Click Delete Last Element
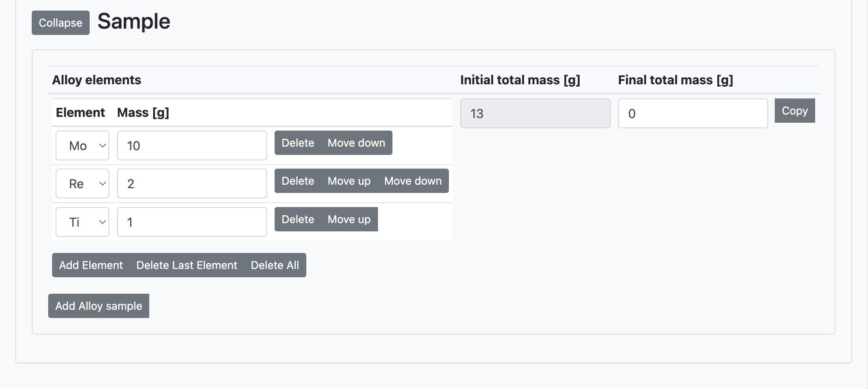Screen dimensions: 868x389 coord(186,265)
